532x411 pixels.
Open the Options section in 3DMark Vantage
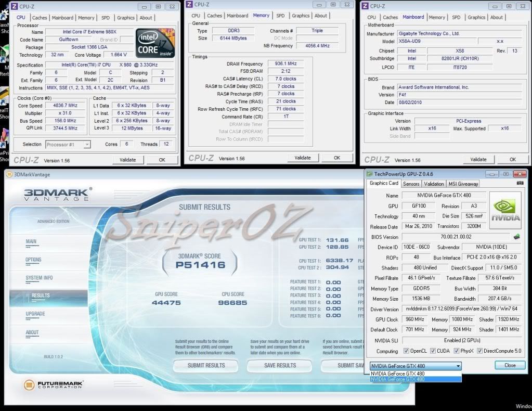(x=33, y=260)
